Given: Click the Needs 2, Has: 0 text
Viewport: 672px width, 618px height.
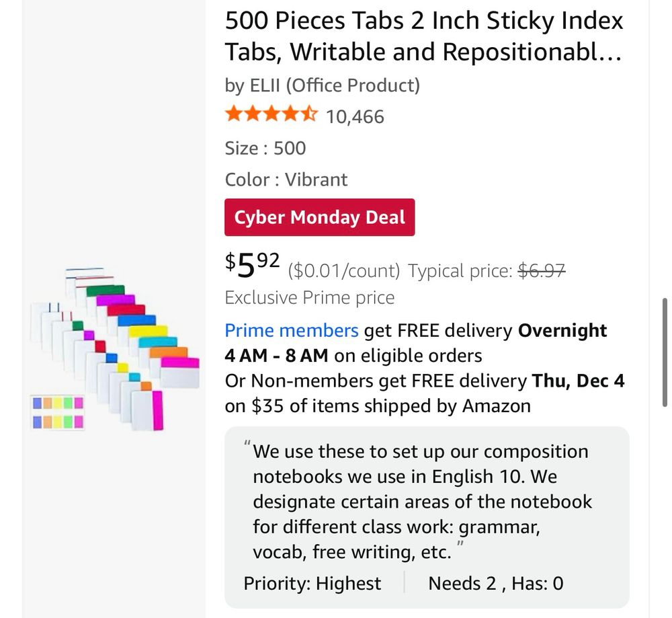Looking at the screenshot, I should (496, 583).
